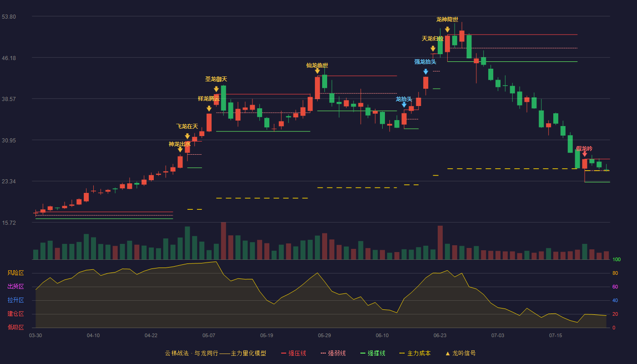Viewport: 637px width, 364px height.
Task: Click the green 100 indicator scale label
Action: coord(617,260)
